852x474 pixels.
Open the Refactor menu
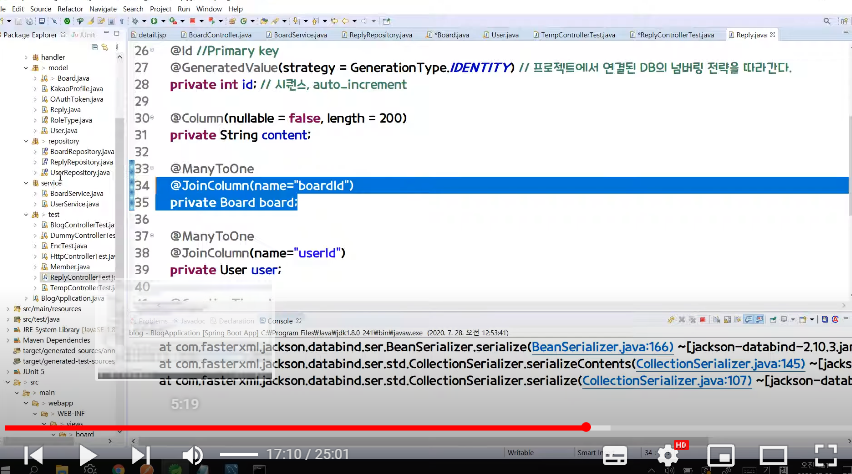[x=70, y=9]
